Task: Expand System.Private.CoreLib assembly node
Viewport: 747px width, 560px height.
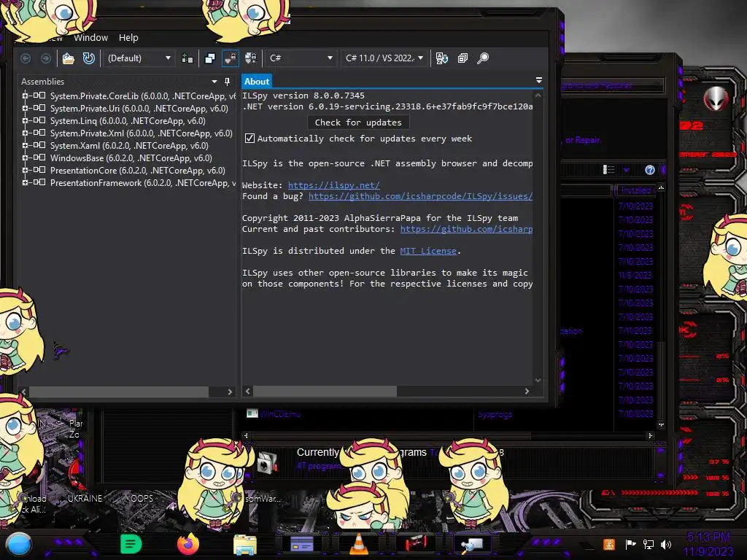Action: point(25,96)
